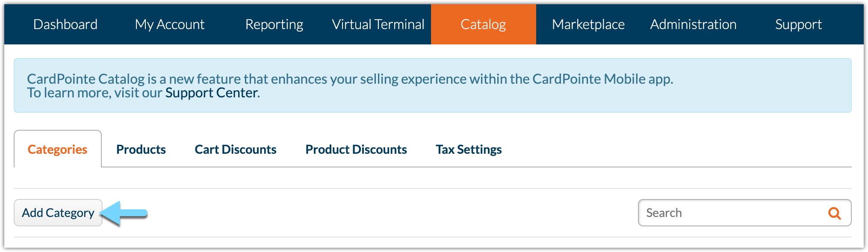Click the CardPointe Catalog info banner
This screenshot has height=252, width=868.
433,85
